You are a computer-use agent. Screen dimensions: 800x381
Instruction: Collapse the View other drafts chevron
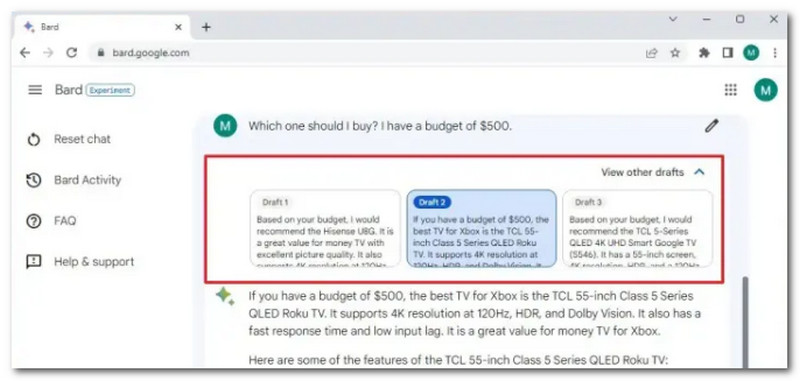(699, 172)
